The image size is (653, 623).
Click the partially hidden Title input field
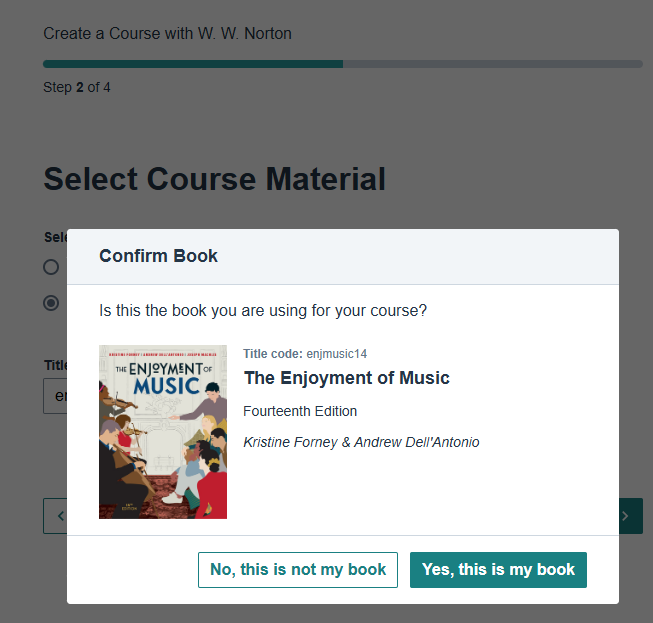coord(55,396)
